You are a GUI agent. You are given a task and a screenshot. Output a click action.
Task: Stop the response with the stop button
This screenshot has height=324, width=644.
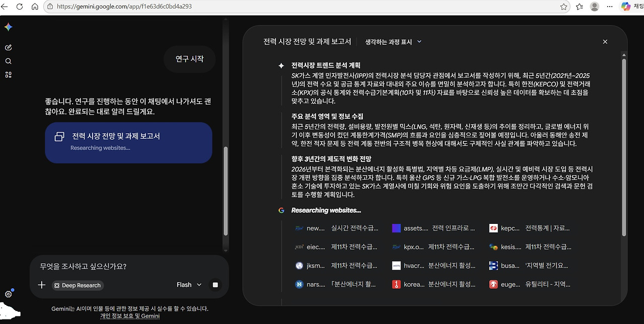215,285
